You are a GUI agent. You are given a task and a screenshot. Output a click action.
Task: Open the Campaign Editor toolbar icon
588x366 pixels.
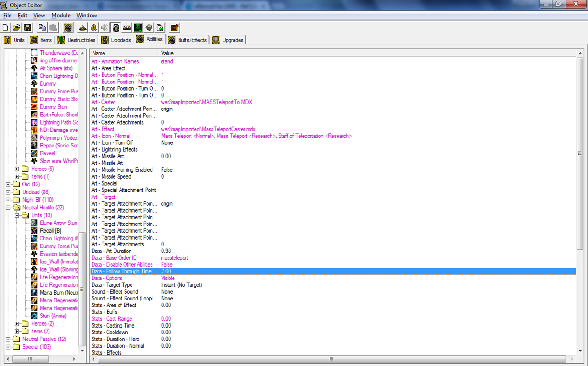tap(126, 28)
